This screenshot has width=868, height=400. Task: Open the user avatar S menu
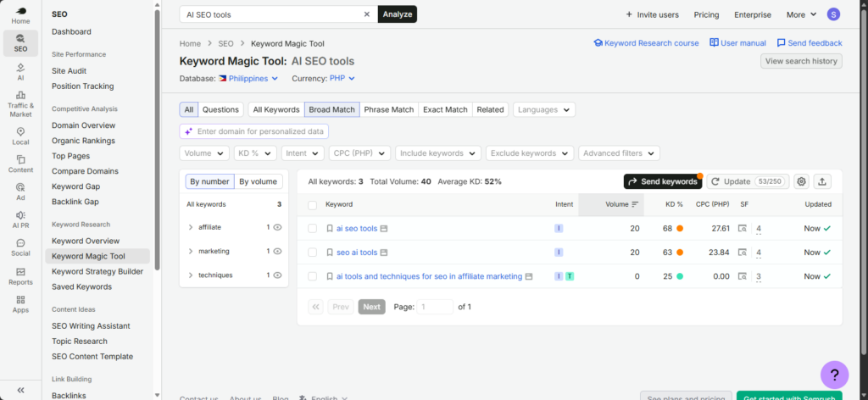(833, 14)
